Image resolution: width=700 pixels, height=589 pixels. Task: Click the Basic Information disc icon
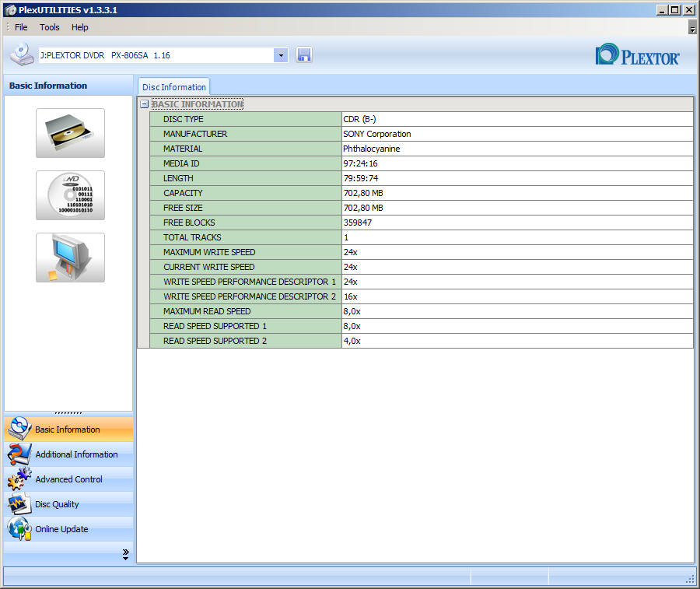click(x=19, y=429)
